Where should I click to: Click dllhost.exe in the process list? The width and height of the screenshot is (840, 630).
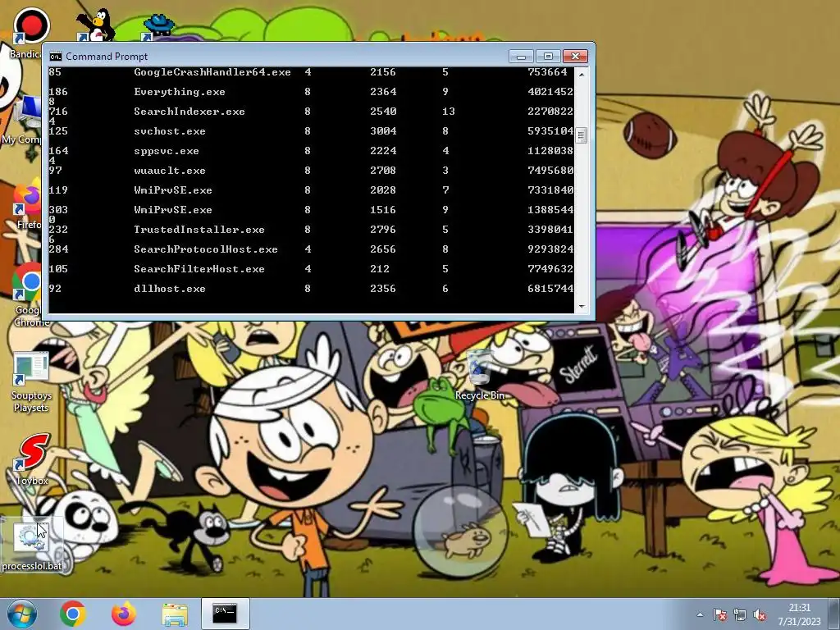pos(170,289)
